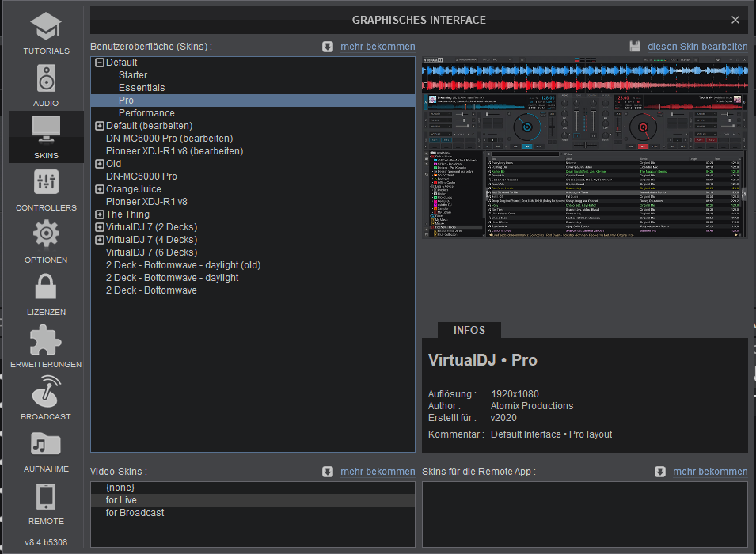756x554 pixels.
Task: Click the author value Atomix Productions
Action: point(532,406)
